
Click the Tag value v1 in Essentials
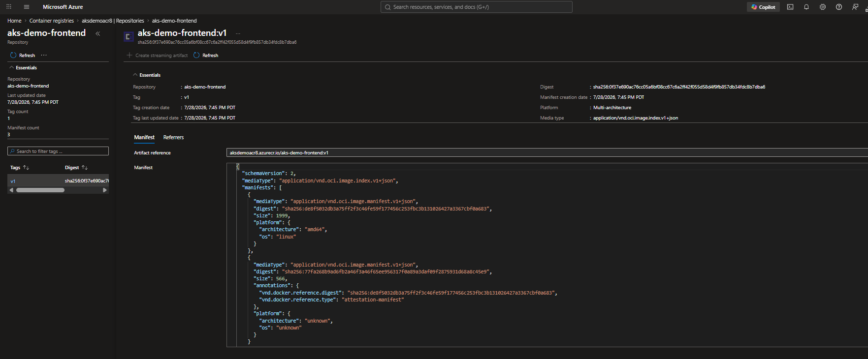pos(187,97)
